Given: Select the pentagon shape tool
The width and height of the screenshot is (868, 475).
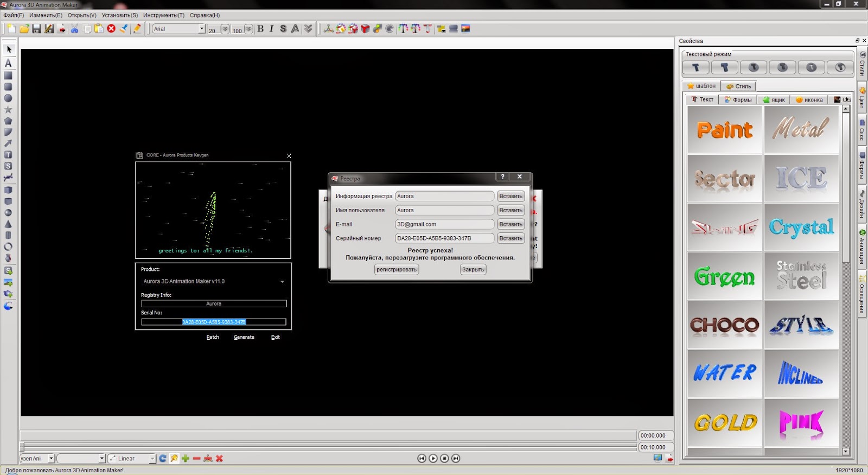Looking at the screenshot, I should [x=8, y=121].
